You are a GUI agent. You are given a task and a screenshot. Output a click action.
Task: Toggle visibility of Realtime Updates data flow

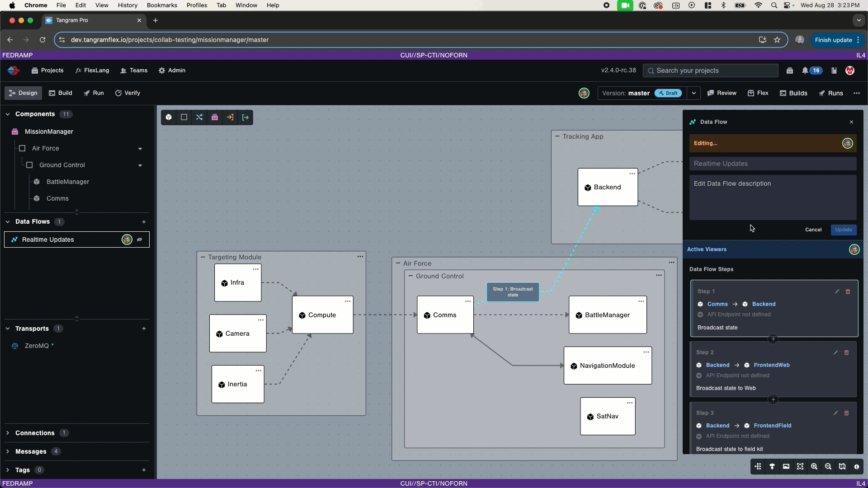tap(140, 240)
